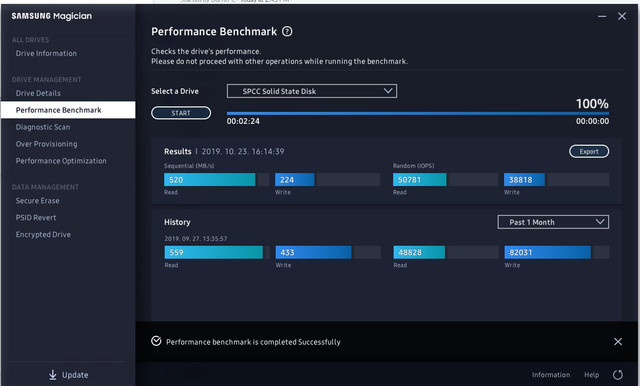
Task: Minimize the Samsung Magician window
Action: [x=602, y=16]
